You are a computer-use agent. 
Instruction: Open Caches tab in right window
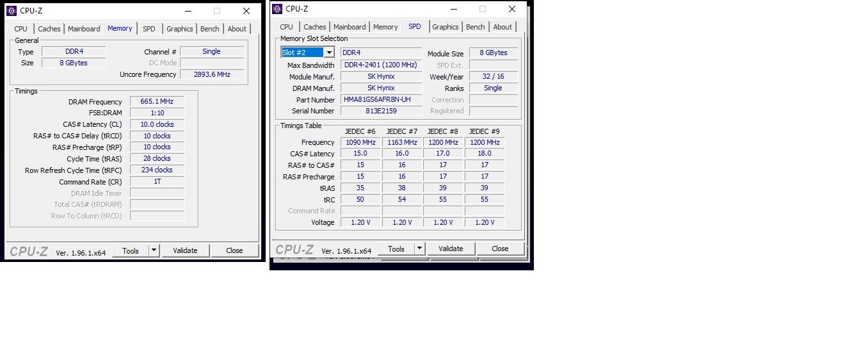pyautogui.click(x=315, y=27)
